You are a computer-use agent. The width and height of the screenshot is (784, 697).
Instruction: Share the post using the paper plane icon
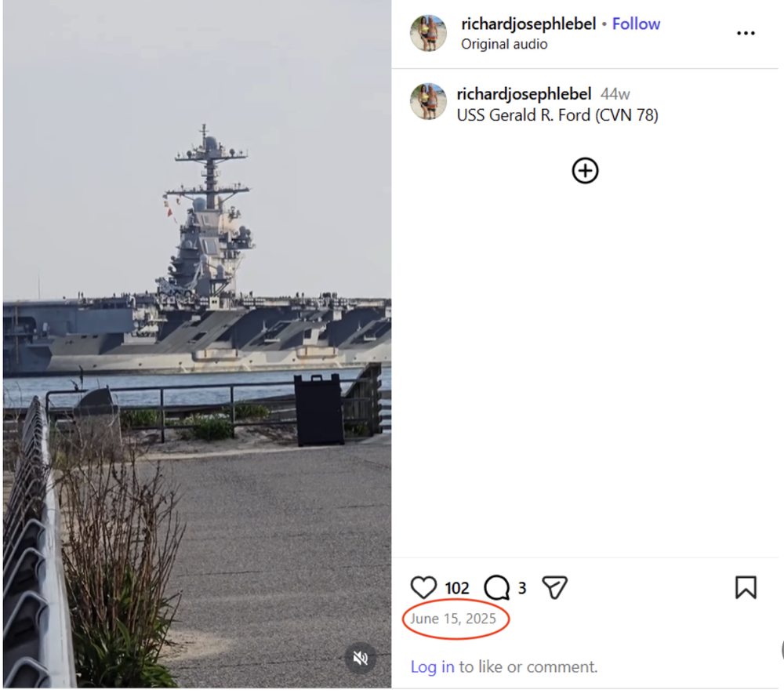click(554, 587)
